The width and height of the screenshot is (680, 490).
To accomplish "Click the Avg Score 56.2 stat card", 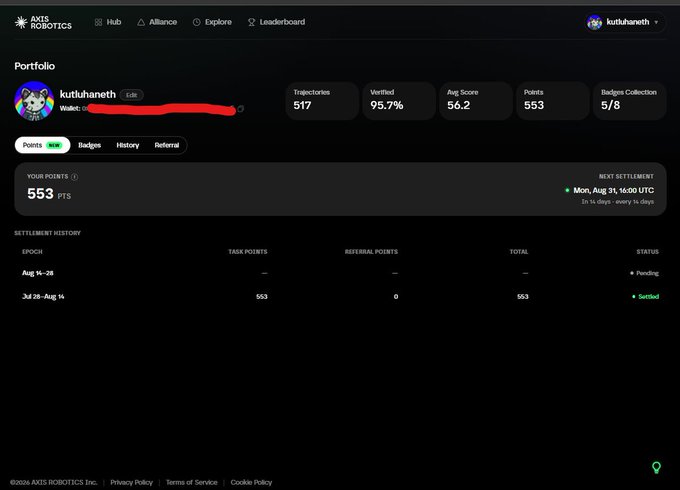I will tap(476, 101).
